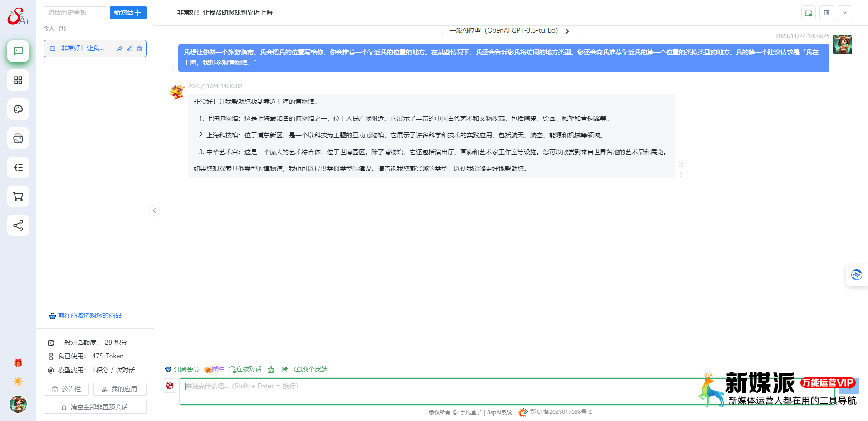Toggle 换个皮肤 to change skin

311,369
